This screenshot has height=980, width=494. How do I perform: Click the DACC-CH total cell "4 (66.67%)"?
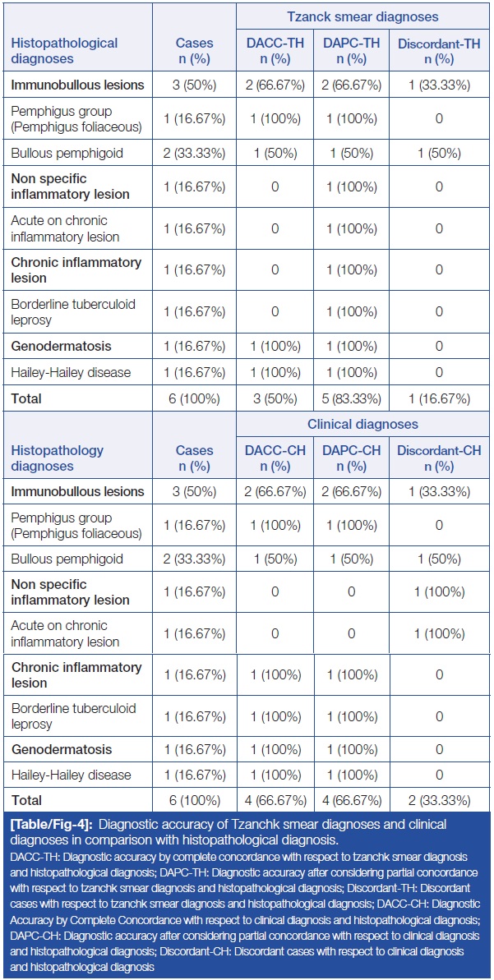[275, 800]
